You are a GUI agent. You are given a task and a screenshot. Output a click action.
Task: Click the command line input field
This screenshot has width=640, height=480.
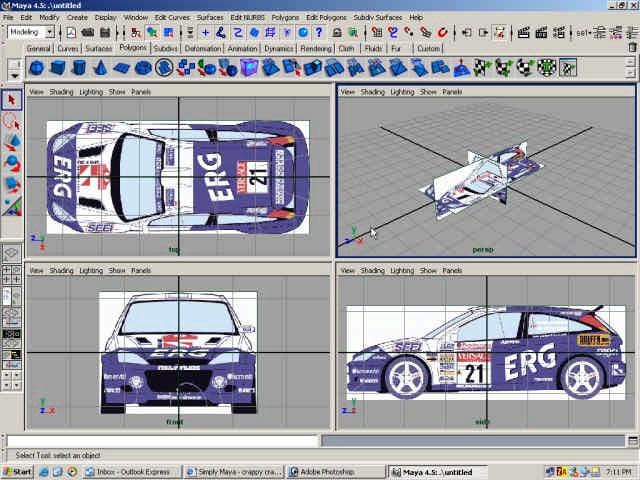[x=160, y=440]
